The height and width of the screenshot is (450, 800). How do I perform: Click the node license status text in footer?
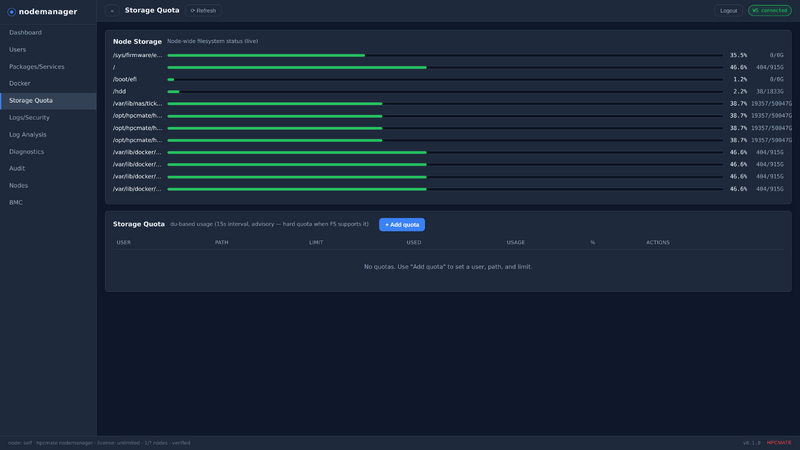coord(99,443)
